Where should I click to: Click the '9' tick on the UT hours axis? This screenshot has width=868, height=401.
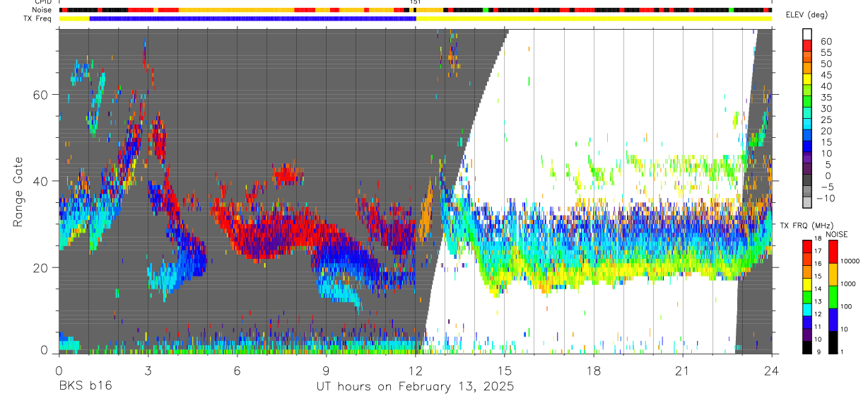pos(326,370)
